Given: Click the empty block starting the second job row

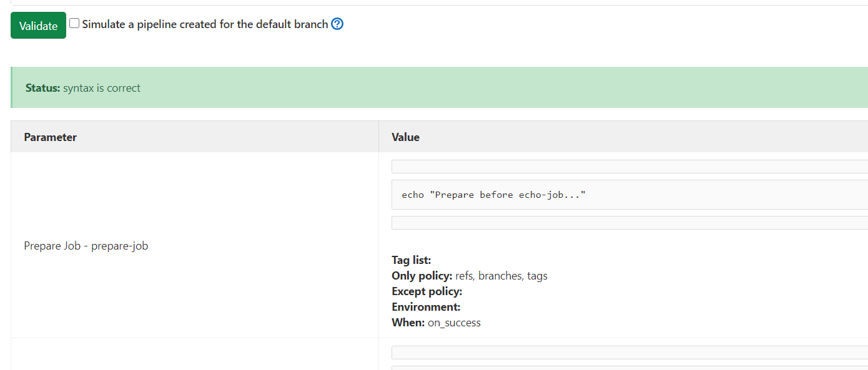Looking at the screenshot, I should (x=629, y=353).
